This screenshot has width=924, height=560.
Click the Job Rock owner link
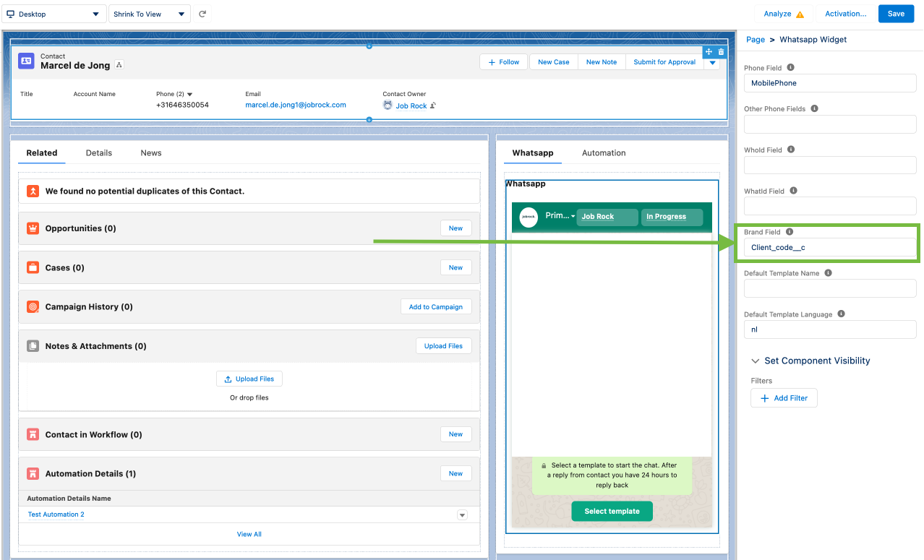pyautogui.click(x=411, y=105)
